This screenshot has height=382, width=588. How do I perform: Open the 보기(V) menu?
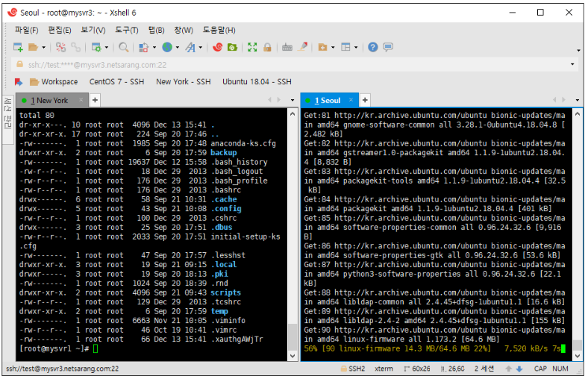[x=93, y=31]
